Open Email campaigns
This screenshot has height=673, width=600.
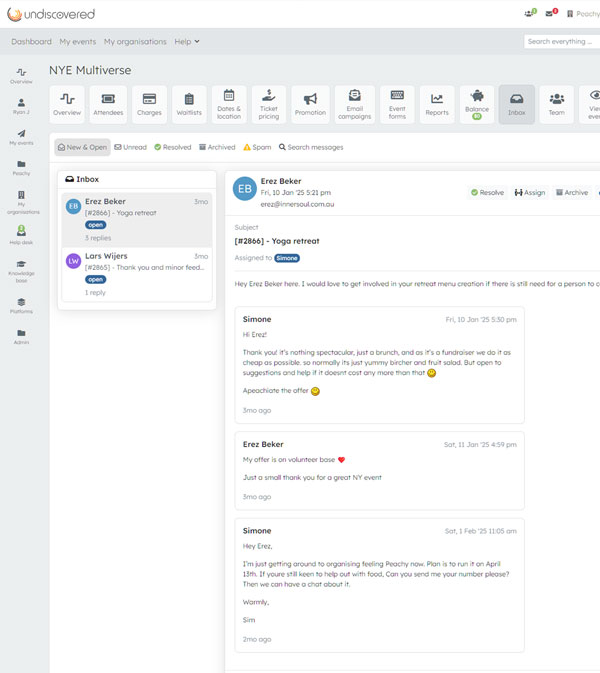click(355, 104)
